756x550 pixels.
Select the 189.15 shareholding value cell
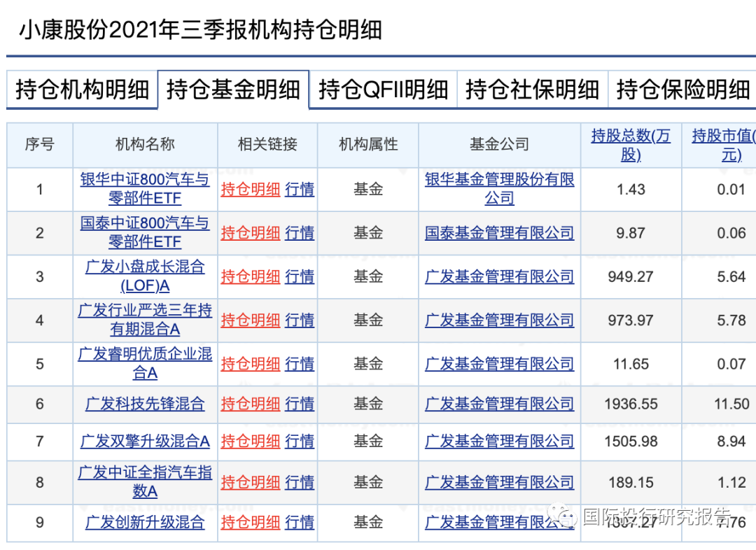(x=631, y=483)
